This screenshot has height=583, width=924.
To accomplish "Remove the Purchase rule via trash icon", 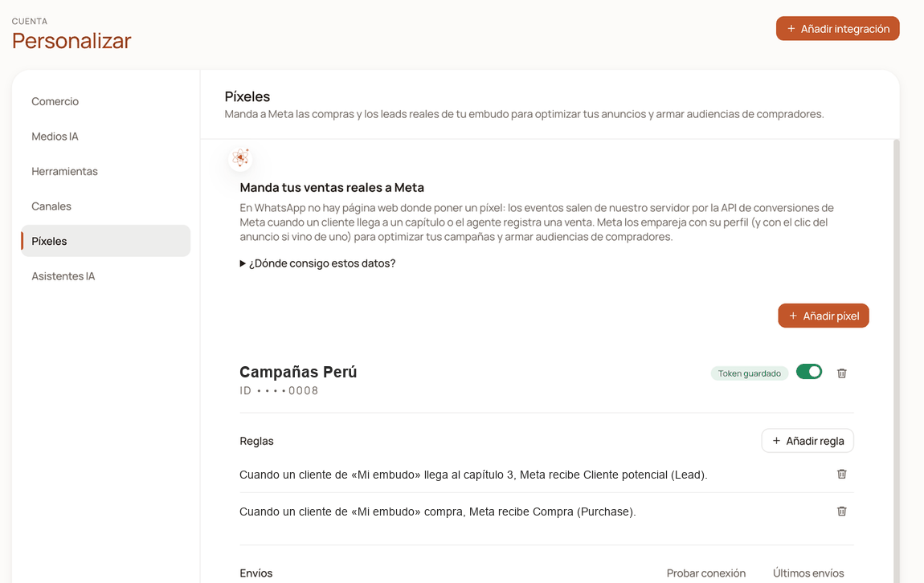I will 841,512.
